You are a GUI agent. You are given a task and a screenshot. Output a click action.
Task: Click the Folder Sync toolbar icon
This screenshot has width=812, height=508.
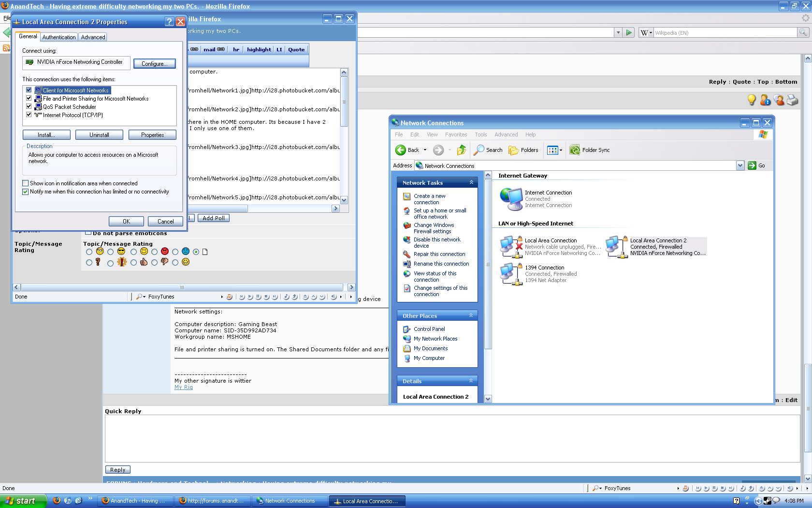(x=574, y=150)
